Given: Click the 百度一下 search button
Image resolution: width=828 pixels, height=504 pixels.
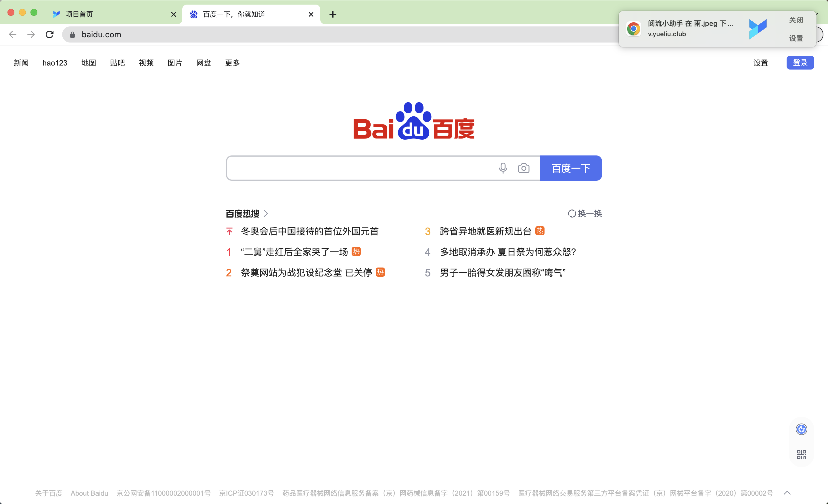Looking at the screenshot, I should pyautogui.click(x=571, y=168).
